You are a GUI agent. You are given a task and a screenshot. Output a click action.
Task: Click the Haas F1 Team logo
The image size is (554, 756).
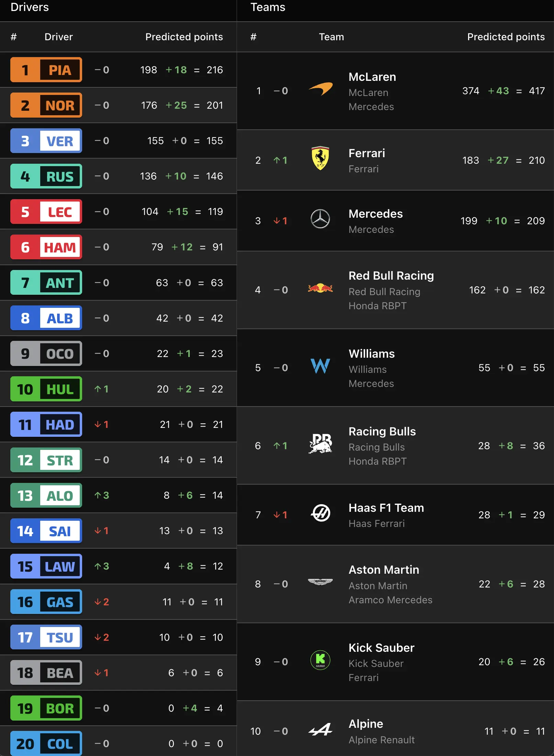[x=320, y=513]
